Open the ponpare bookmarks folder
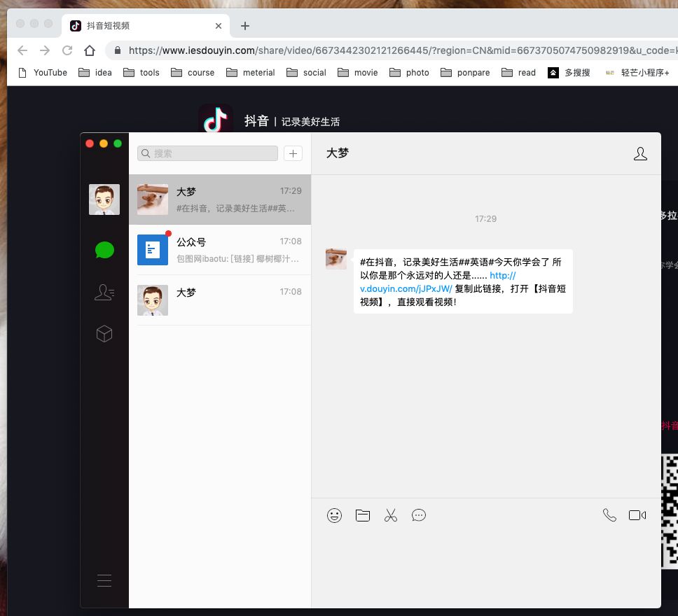 [465, 73]
